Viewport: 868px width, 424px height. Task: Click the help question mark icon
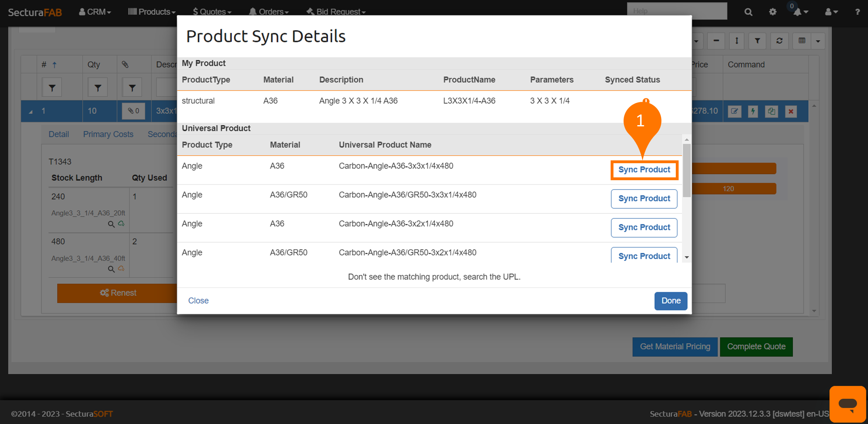pyautogui.click(x=857, y=12)
